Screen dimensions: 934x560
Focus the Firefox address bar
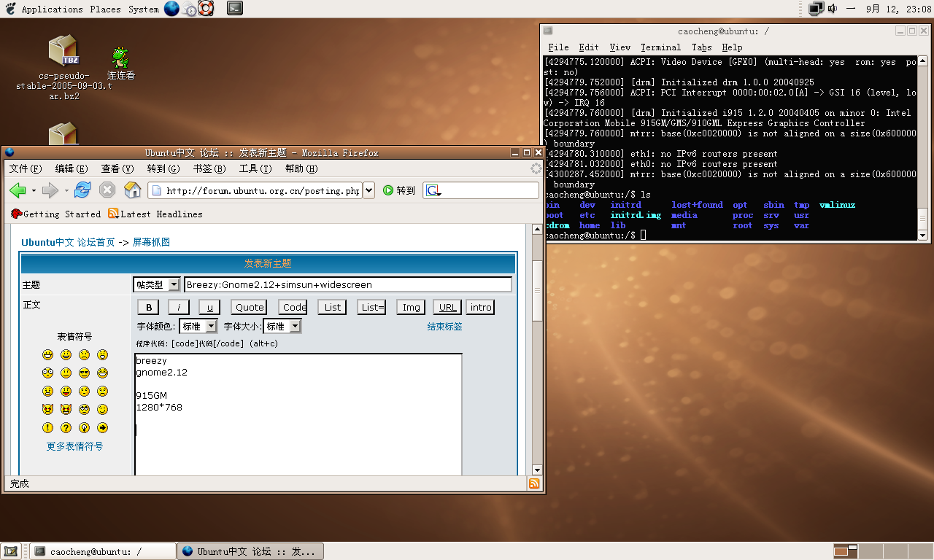(x=255, y=190)
